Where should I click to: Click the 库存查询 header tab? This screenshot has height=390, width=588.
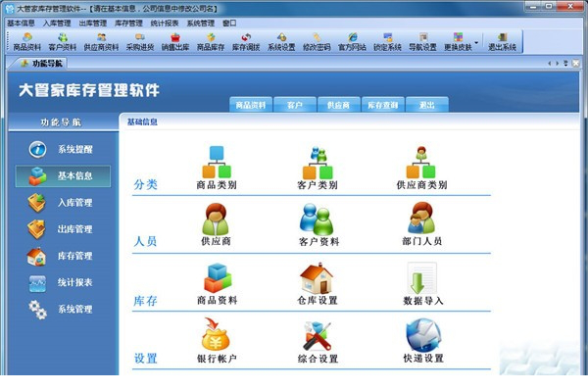click(383, 105)
